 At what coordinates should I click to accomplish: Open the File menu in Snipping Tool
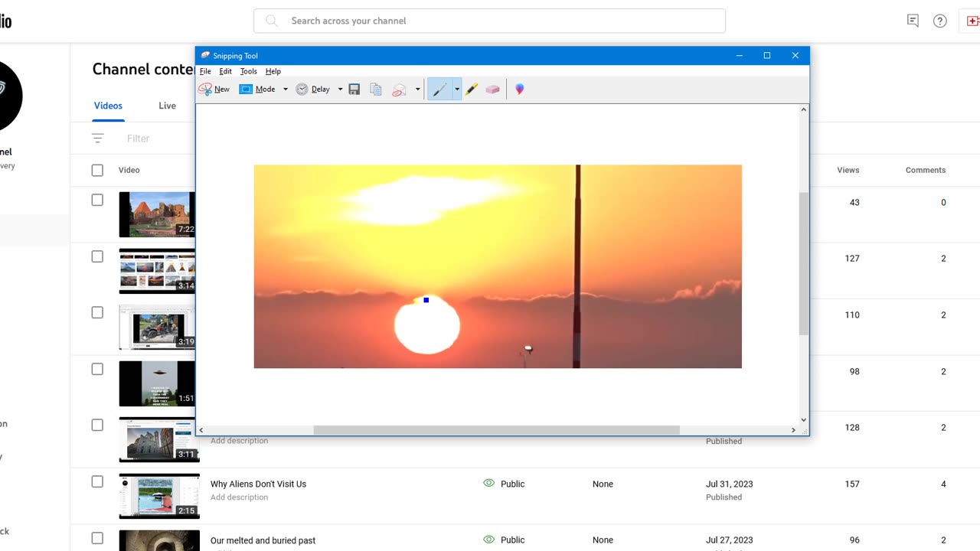point(205,71)
